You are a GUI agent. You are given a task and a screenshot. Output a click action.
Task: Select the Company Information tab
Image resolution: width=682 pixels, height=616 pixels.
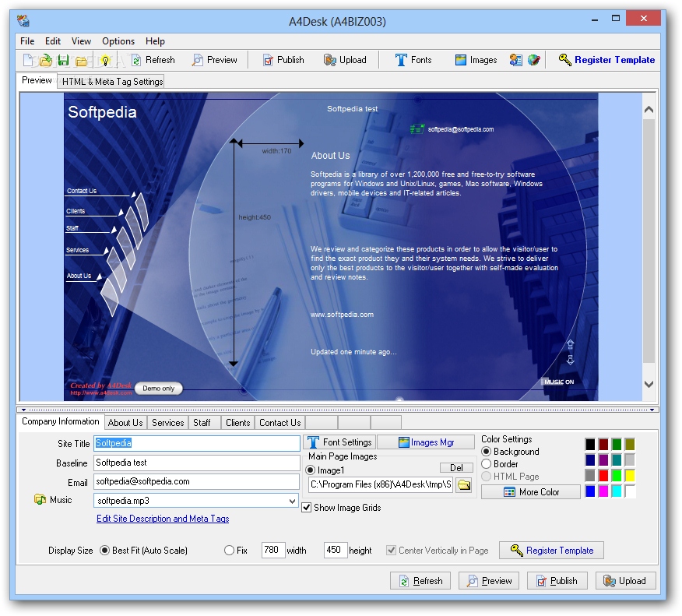(61, 421)
